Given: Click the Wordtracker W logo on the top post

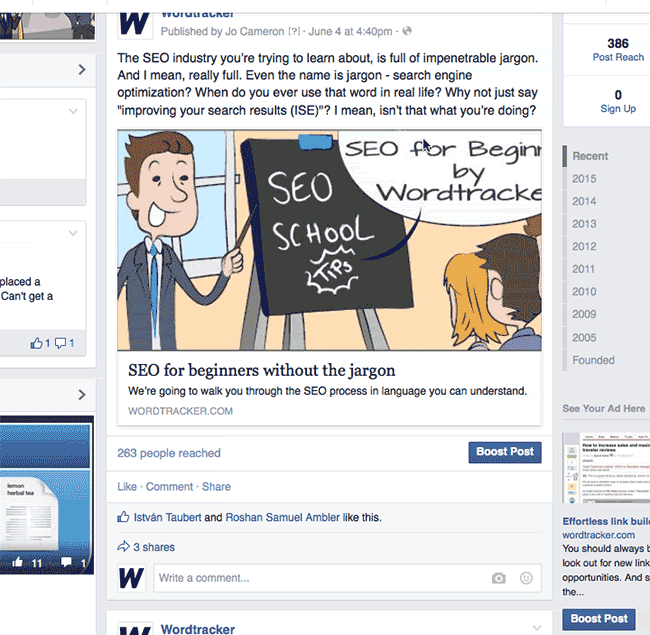Looking at the screenshot, I should click(135, 24).
